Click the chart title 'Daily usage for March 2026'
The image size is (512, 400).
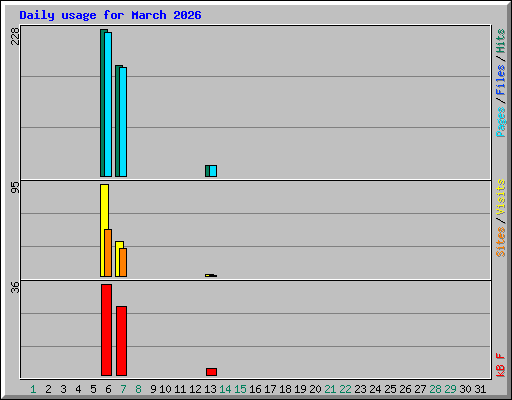click(x=110, y=15)
